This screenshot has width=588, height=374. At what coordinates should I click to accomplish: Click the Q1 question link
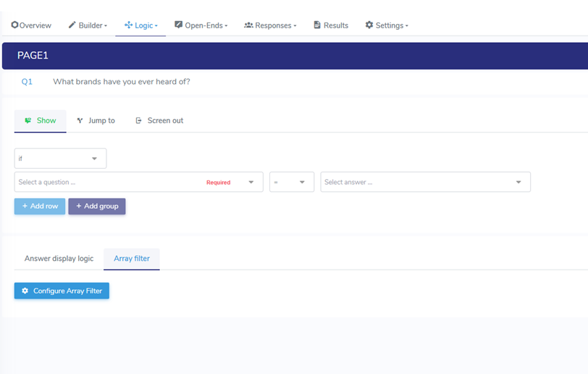[x=27, y=82]
